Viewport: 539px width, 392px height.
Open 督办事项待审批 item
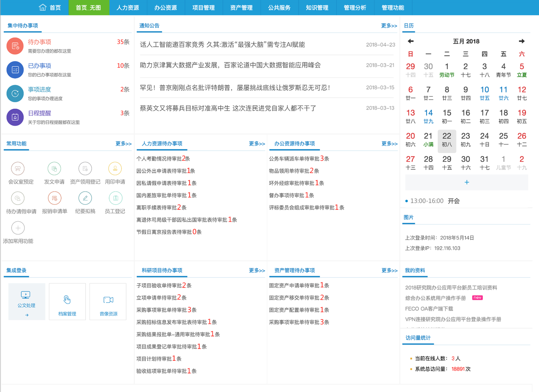[x=291, y=195]
